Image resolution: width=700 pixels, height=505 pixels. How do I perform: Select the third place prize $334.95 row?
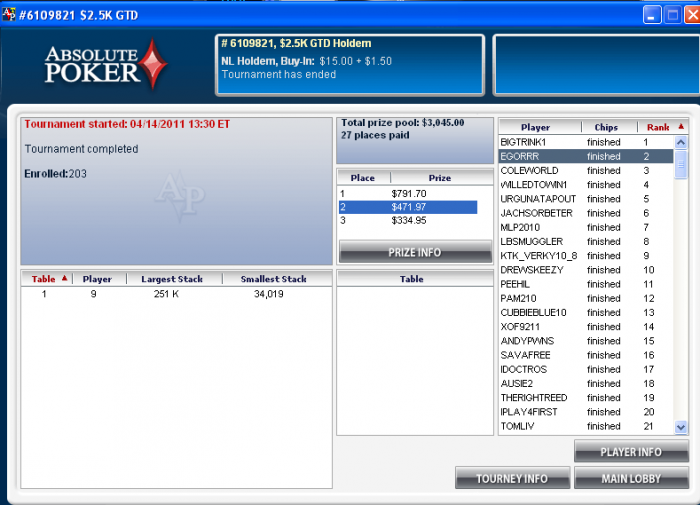408,221
